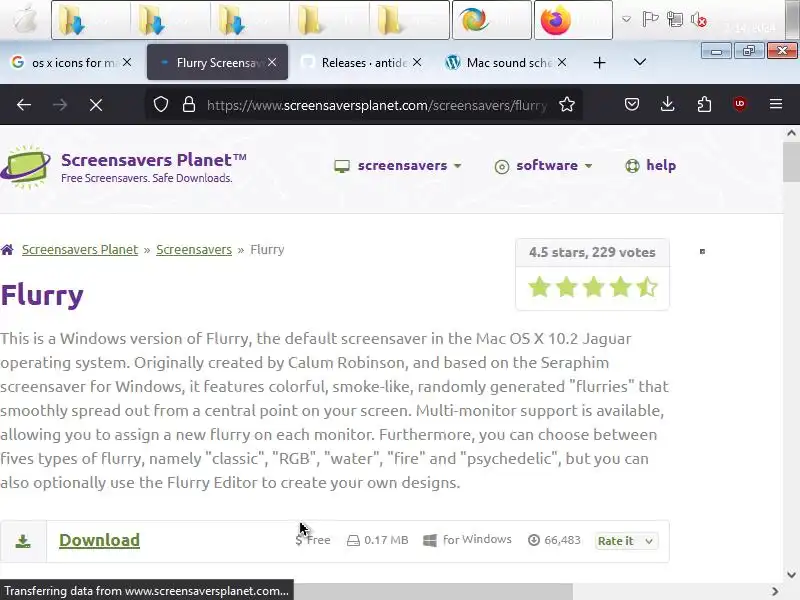The height and width of the screenshot is (600, 800).
Task: Open the Apple start button
Action: tap(24, 20)
